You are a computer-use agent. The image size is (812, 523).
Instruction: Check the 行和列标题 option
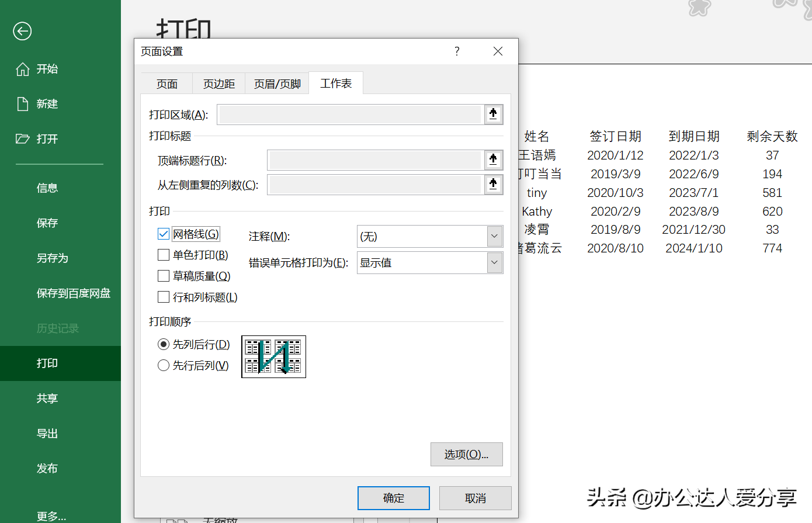(164, 297)
